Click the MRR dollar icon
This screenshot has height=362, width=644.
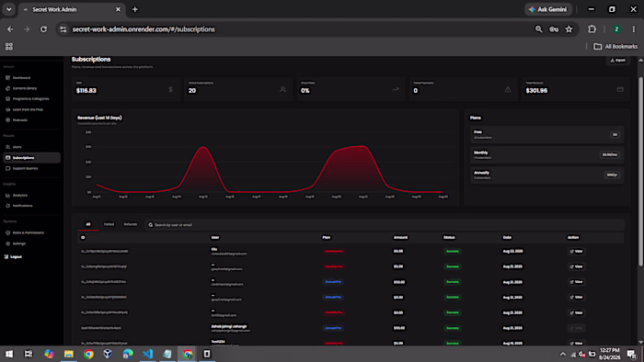tap(171, 89)
